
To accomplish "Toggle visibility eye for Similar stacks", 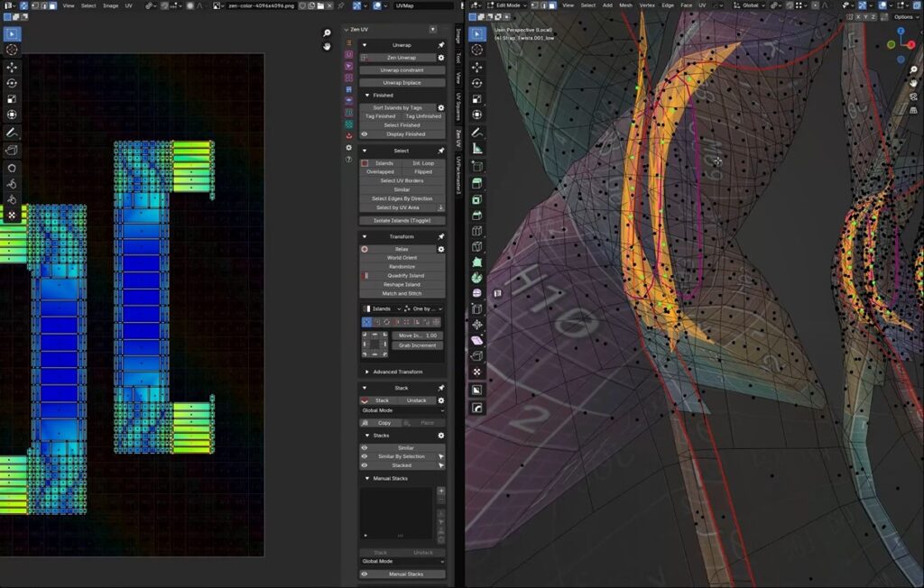I will pos(365,447).
